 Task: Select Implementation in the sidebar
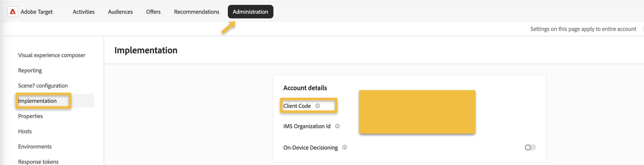(x=37, y=101)
